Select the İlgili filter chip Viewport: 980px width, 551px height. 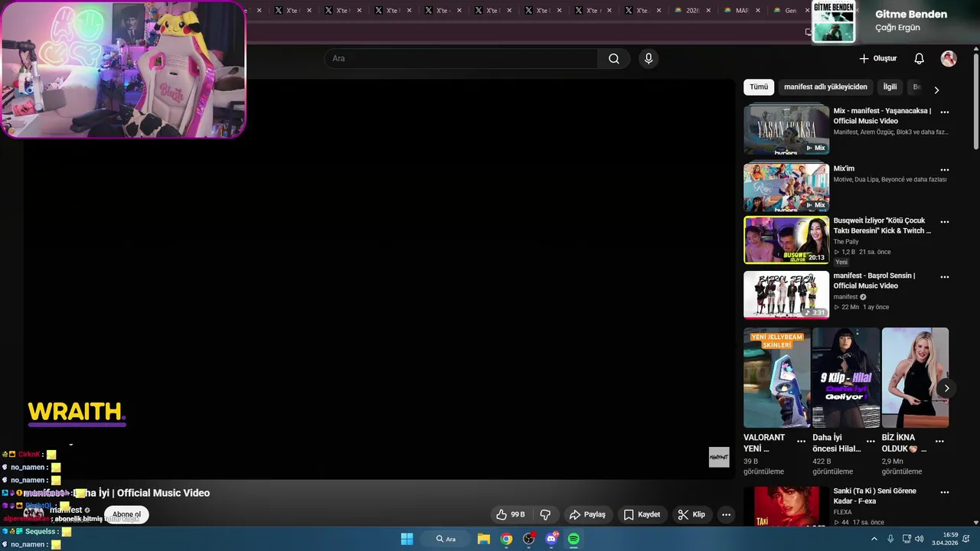(890, 87)
